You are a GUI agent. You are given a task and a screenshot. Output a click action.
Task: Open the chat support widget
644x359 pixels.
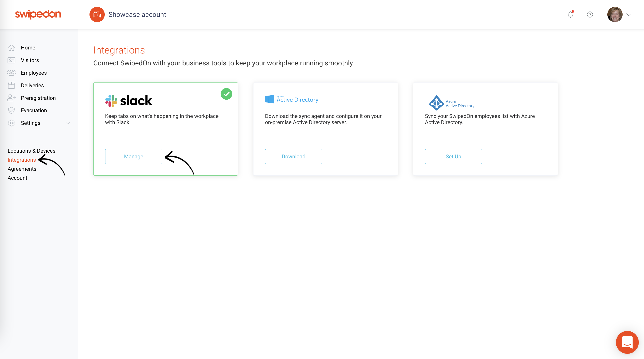(627, 342)
